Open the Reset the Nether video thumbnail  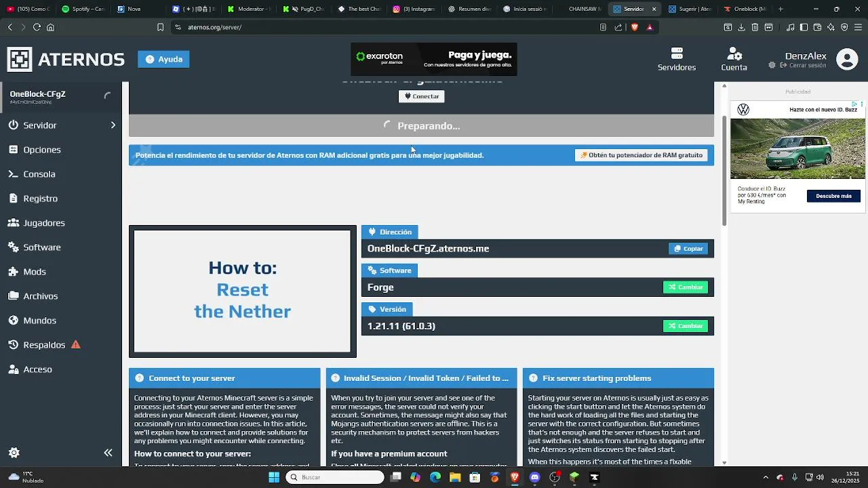(x=242, y=291)
